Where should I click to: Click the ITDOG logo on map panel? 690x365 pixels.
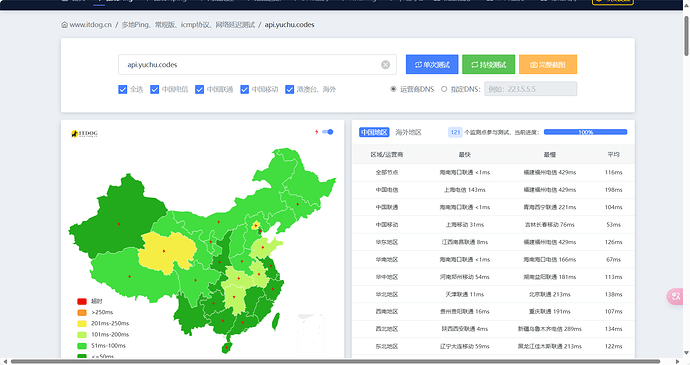(84, 133)
